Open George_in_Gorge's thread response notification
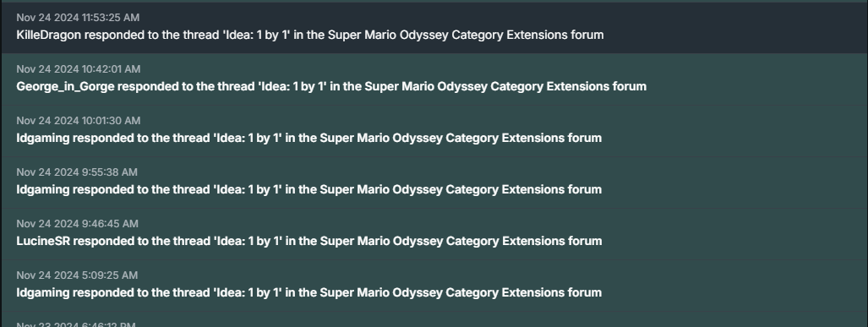868x327 pixels. pyautogui.click(x=434, y=79)
